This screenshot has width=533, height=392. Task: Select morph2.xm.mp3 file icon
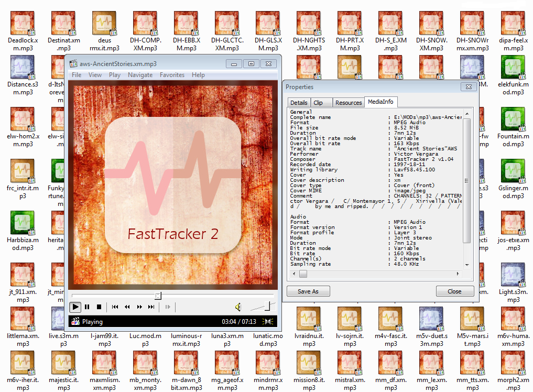[x=513, y=363]
